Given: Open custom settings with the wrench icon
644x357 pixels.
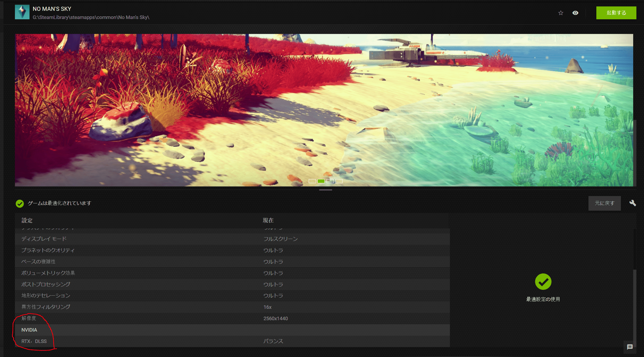Looking at the screenshot, I should (633, 203).
